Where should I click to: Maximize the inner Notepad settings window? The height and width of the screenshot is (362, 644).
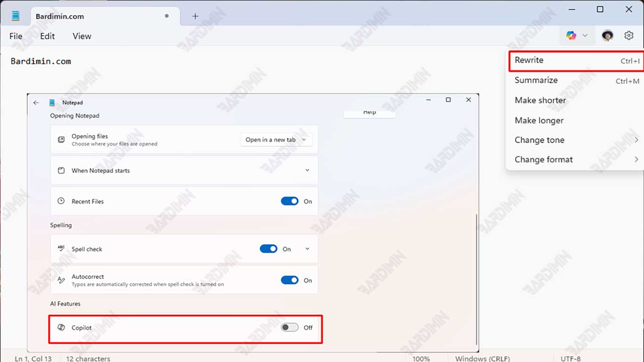click(x=448, y=100)
